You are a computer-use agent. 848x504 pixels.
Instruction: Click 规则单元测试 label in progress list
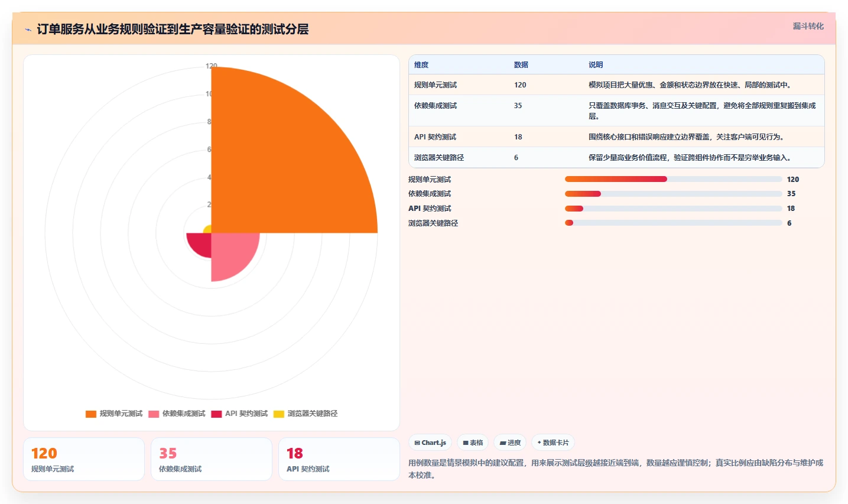pyautogui.click(x=430, y=180)
